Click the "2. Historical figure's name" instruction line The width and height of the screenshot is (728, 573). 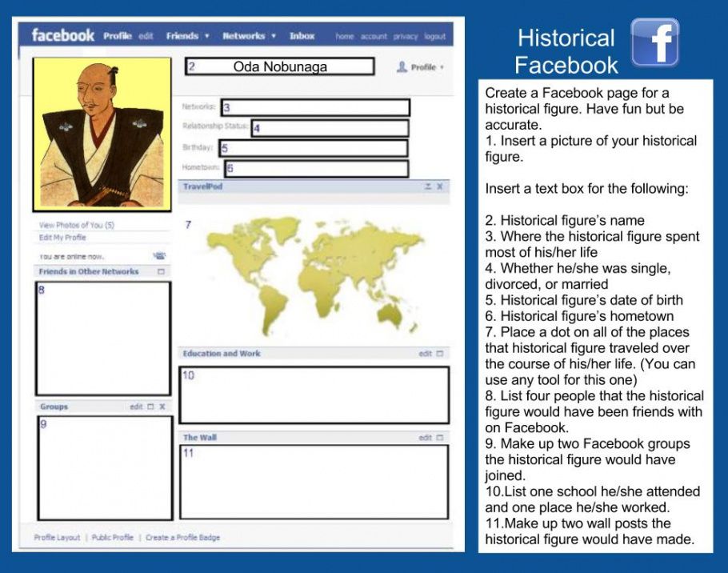[x=565, y=220]
